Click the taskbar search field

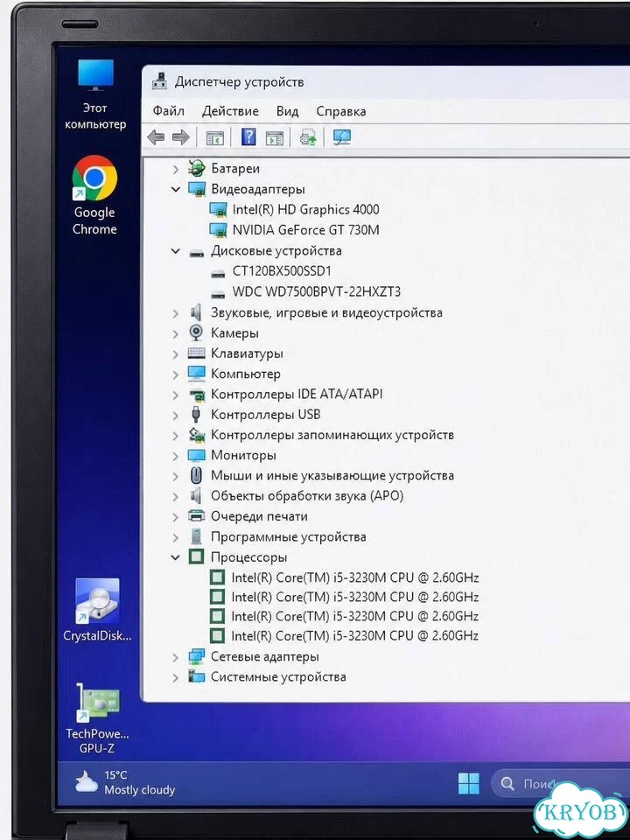click(x=560, y=784)
